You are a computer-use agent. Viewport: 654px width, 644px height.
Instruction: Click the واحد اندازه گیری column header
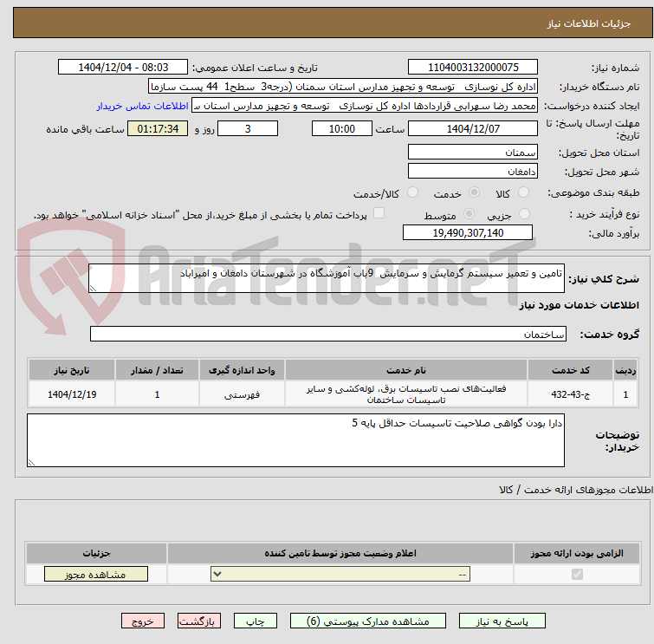(242, 370)
